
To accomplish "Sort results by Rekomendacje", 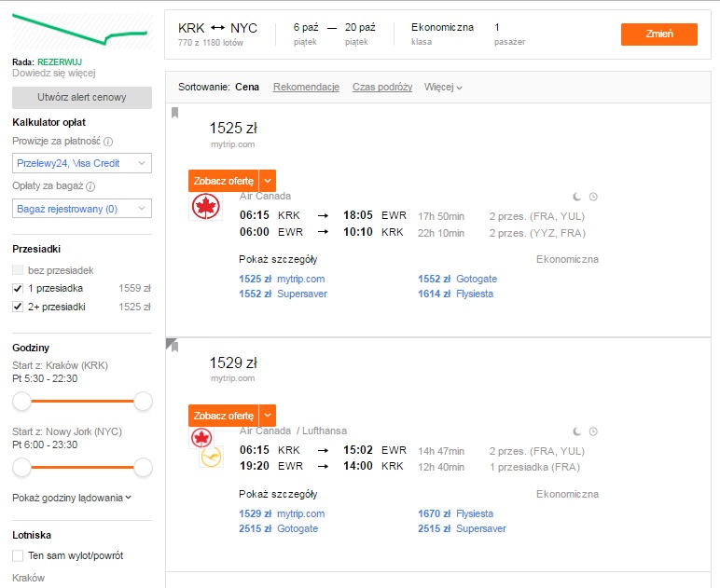I will (306, 88).
